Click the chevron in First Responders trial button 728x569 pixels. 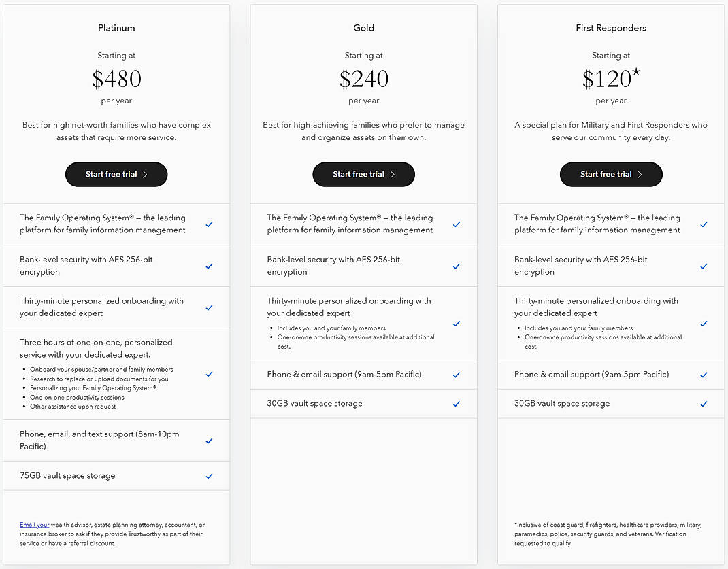point(641,174)
